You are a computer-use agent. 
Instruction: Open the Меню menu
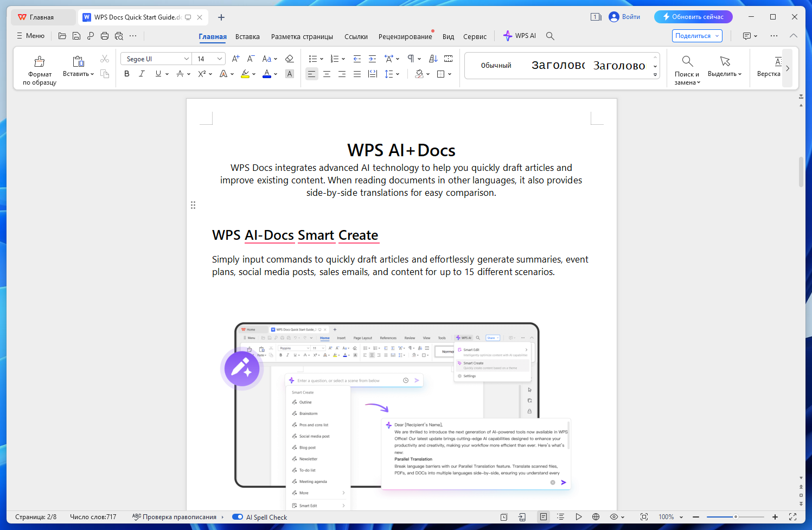(31, 36)
